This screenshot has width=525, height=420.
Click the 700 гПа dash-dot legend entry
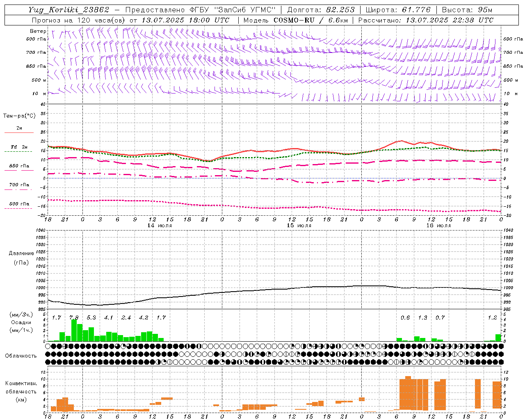19,187
